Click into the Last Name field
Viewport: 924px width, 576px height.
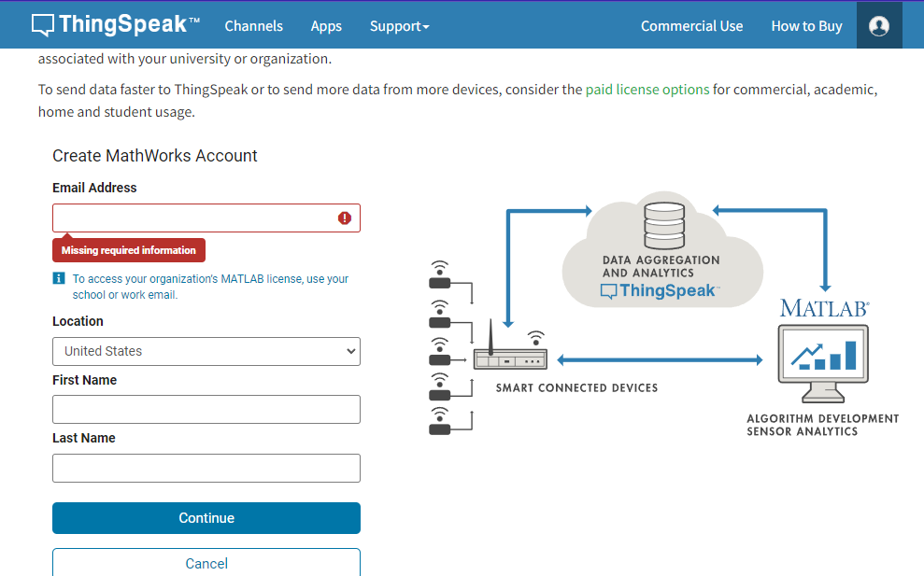(206, 469)
